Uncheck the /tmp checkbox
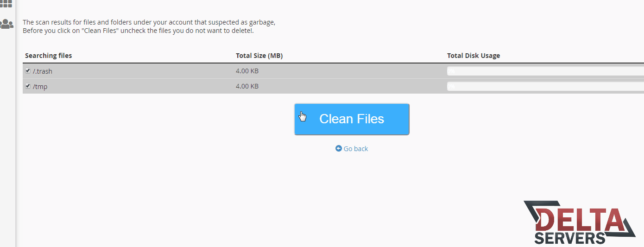 click(x=28, y=86)
